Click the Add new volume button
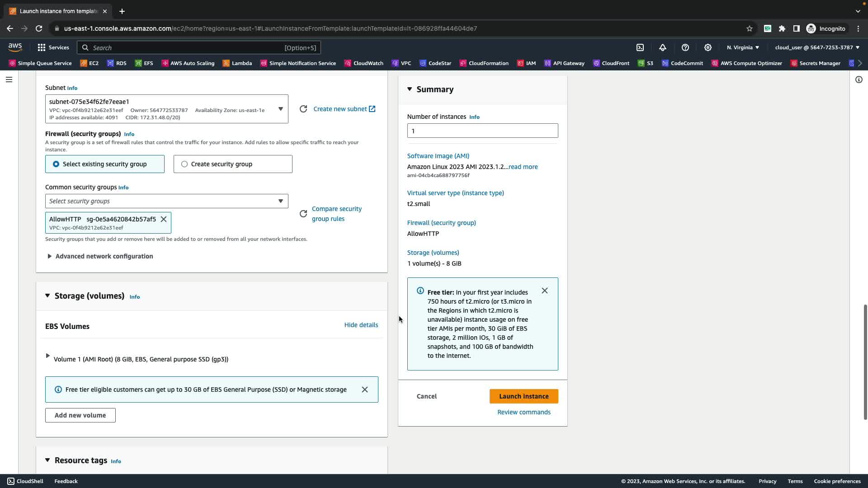This screenshot has width=868, height=488. [80, 415]
